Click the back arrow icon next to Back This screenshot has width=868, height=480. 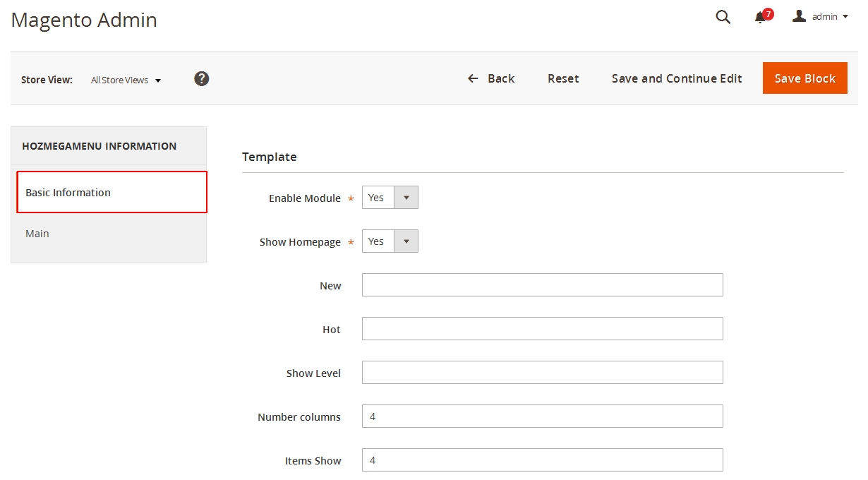(x=472, y=78)
